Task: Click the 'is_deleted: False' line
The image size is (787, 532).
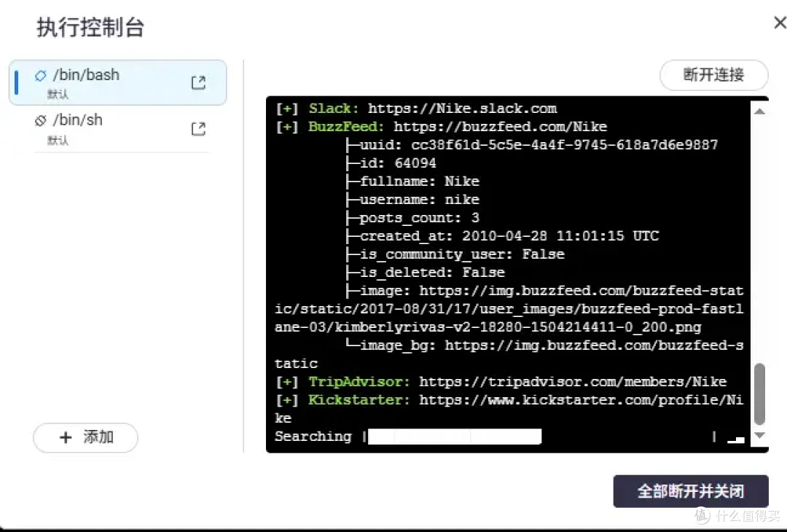Action: tap(425, 273)
